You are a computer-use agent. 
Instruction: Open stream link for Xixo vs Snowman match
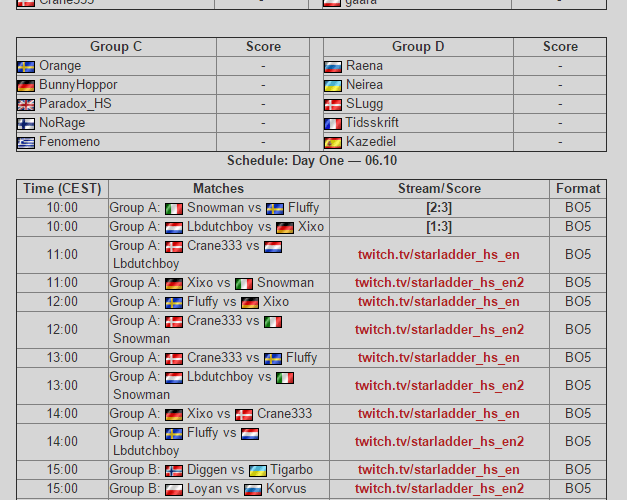click(439, 283)
